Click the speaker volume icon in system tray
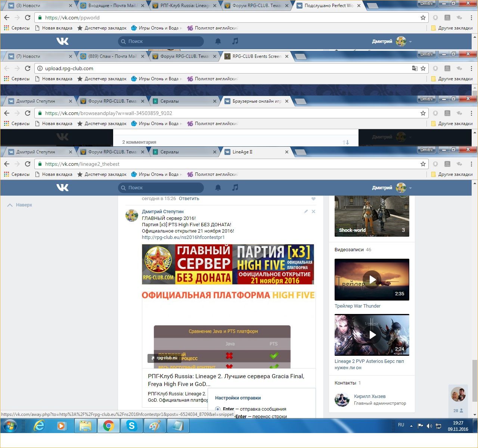 429,426
